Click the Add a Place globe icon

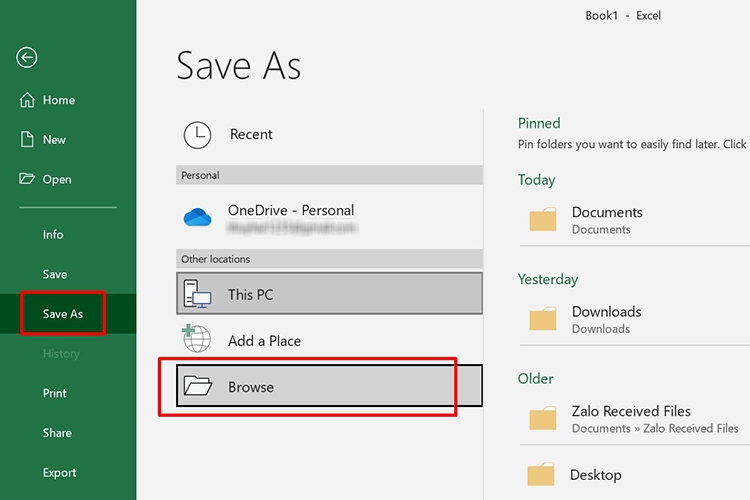pos(197,339)
